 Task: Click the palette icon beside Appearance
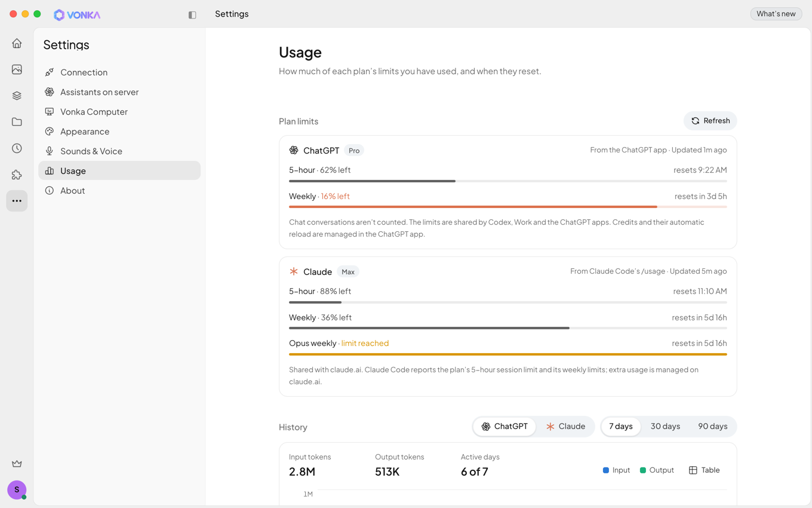click(x=50, y=131)
